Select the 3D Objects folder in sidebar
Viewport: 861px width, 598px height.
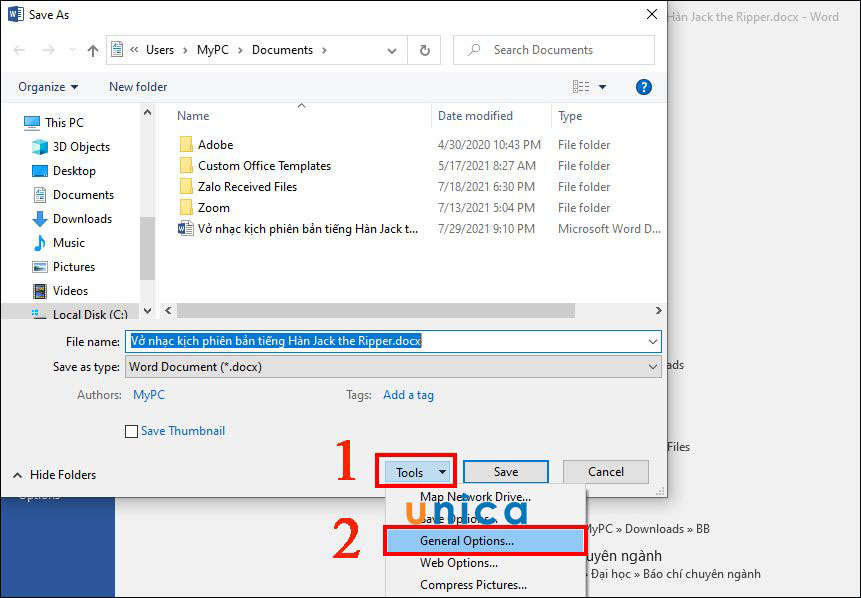coord(81,147)
